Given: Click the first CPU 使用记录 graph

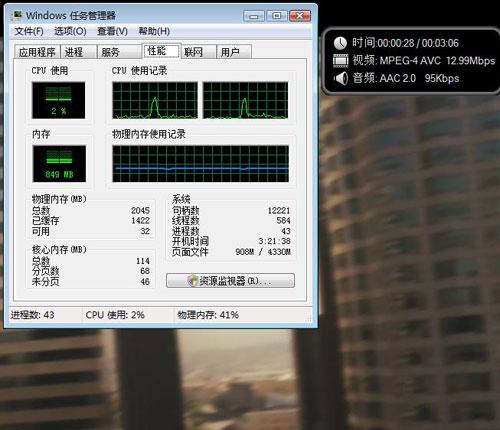Looking at the screenshot, I should (x=155, y=100).
